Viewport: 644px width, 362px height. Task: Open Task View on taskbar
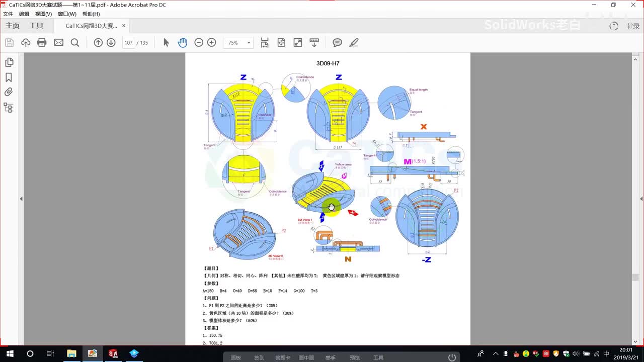(50, 353)
